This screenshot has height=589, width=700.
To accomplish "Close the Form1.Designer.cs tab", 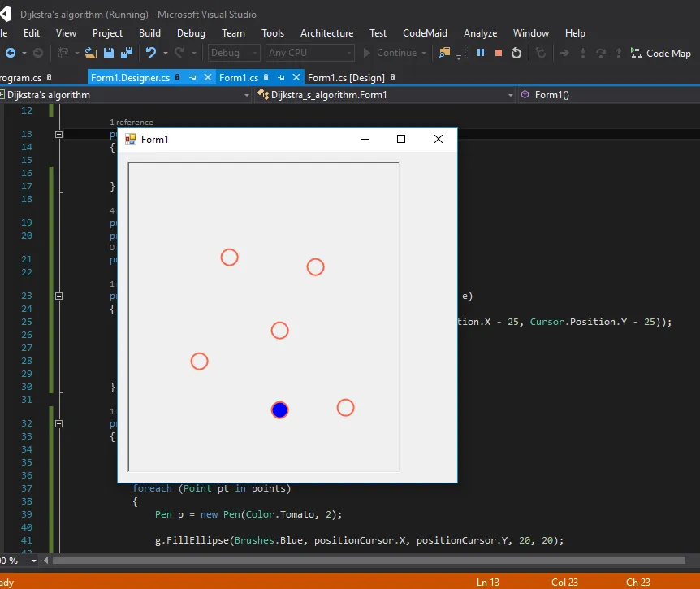I will 207,78.
